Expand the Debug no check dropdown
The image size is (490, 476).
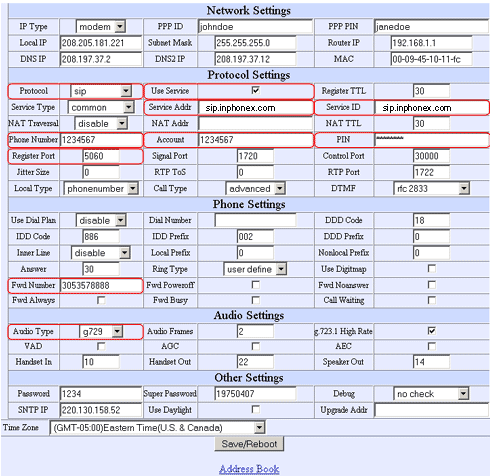[431, 394]
